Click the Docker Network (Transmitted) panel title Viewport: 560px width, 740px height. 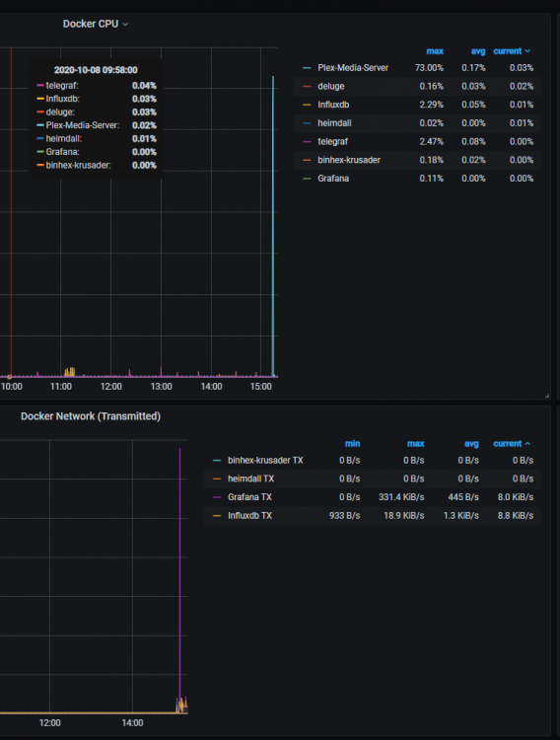point(91,416)
